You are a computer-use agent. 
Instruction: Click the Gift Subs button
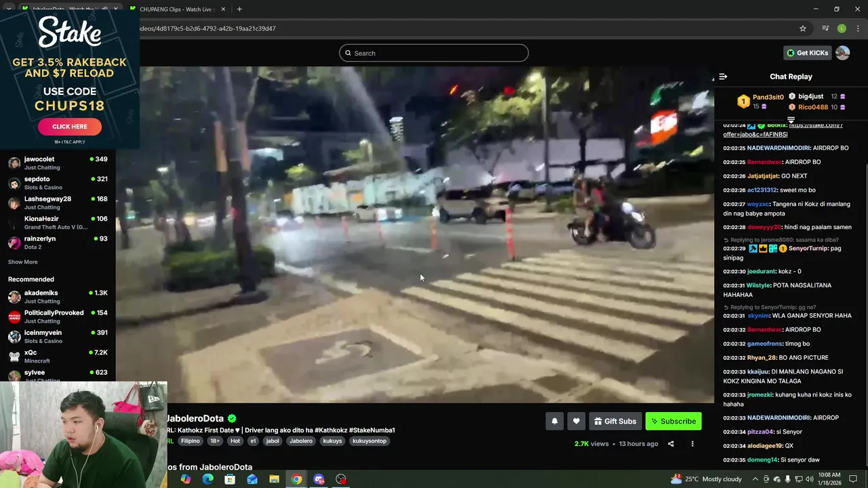[615, 421]
